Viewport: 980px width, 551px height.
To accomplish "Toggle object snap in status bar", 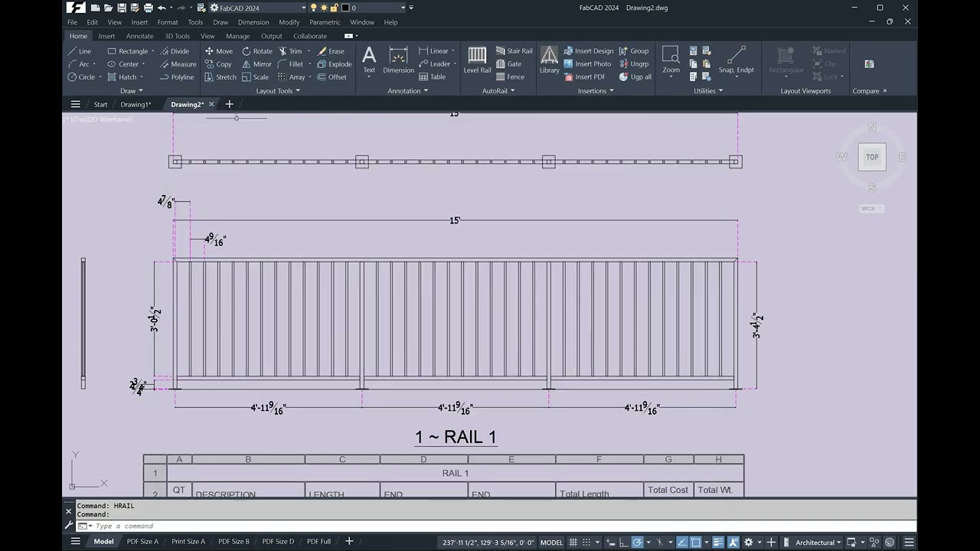I will click(696, 543).
